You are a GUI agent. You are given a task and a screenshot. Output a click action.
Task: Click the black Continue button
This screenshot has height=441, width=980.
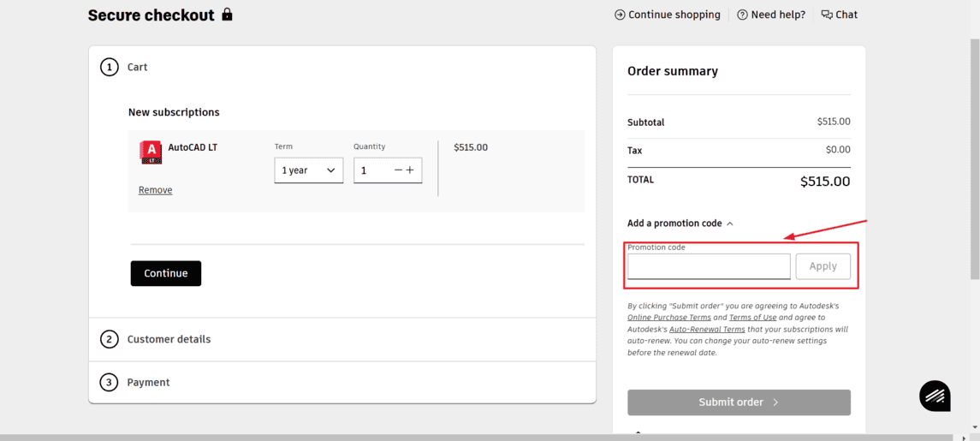pyautogui.click(x=166, y=273)
